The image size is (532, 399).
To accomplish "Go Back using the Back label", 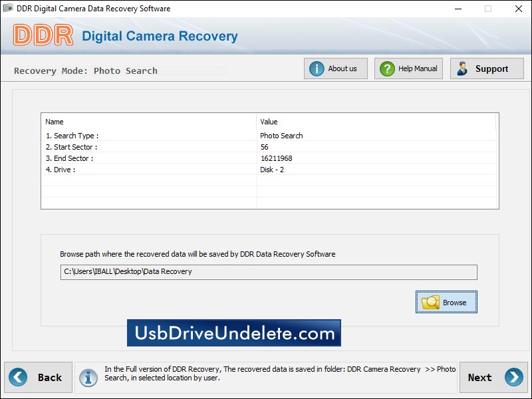I will 49,377.
